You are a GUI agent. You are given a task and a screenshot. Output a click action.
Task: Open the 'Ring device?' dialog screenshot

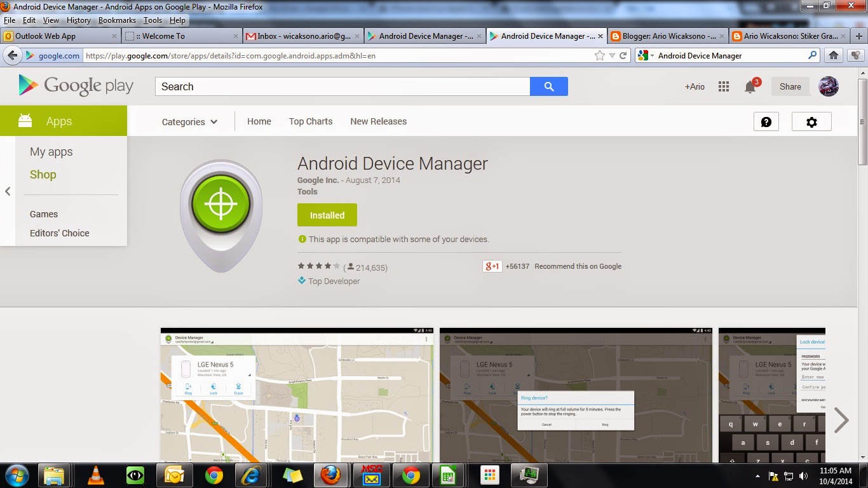[576, 395]
